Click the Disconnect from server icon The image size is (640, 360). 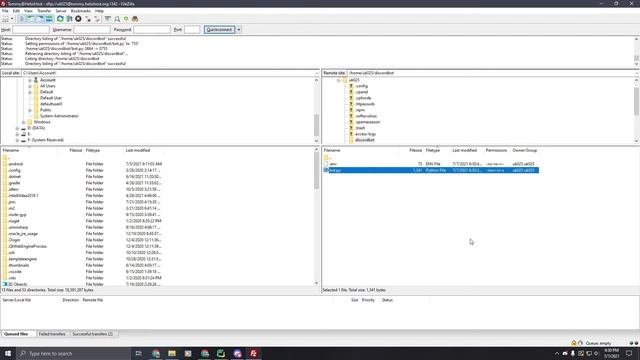(x=88, y=19)
